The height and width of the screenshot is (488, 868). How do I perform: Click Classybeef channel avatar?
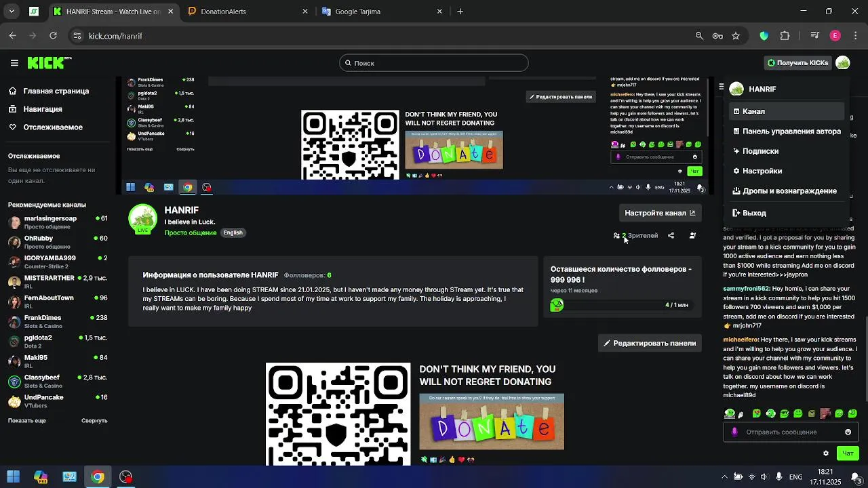point(14,381)
